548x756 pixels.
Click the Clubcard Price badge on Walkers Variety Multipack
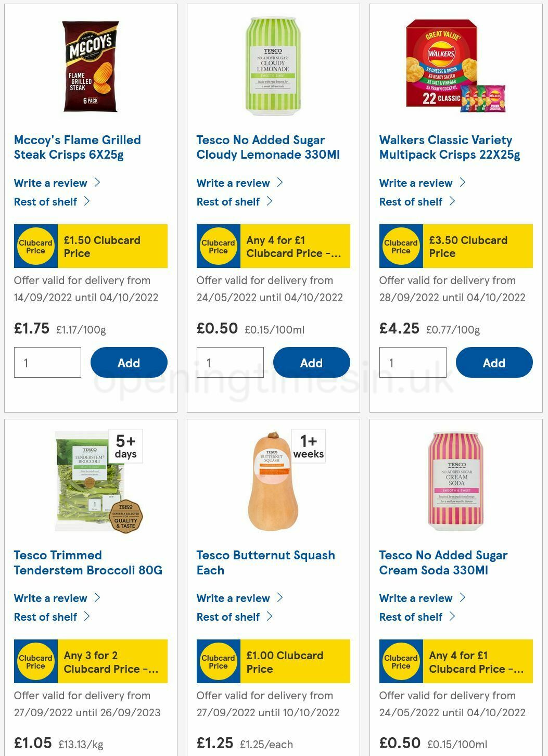point(401,246)
